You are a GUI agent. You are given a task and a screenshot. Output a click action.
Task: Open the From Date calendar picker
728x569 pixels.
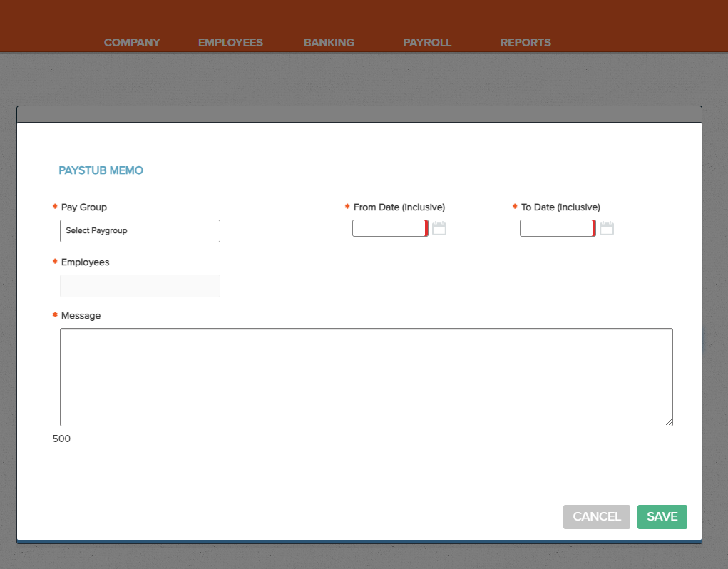coord(439,228)
